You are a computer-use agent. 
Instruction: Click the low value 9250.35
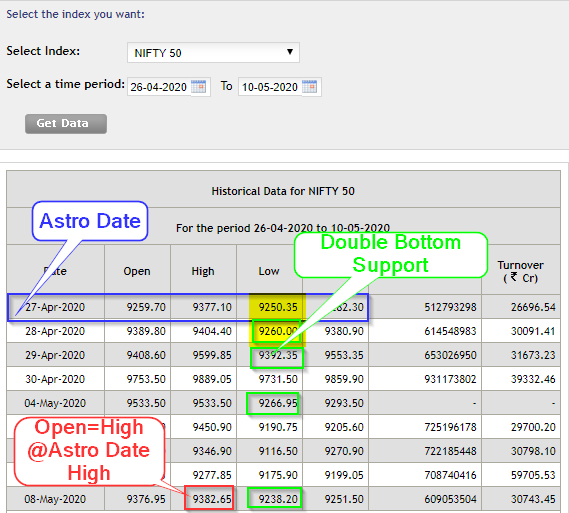pos(278,307)
